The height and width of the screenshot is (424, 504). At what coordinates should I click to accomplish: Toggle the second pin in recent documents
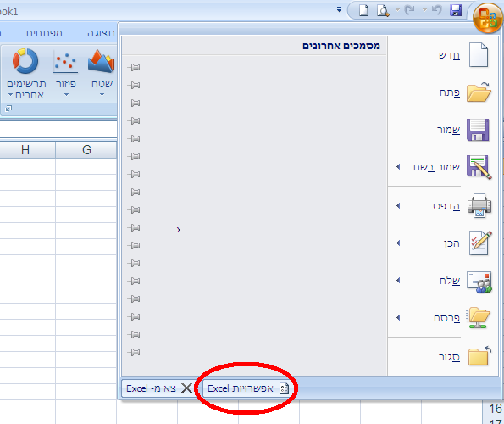(x=134, y=86)
